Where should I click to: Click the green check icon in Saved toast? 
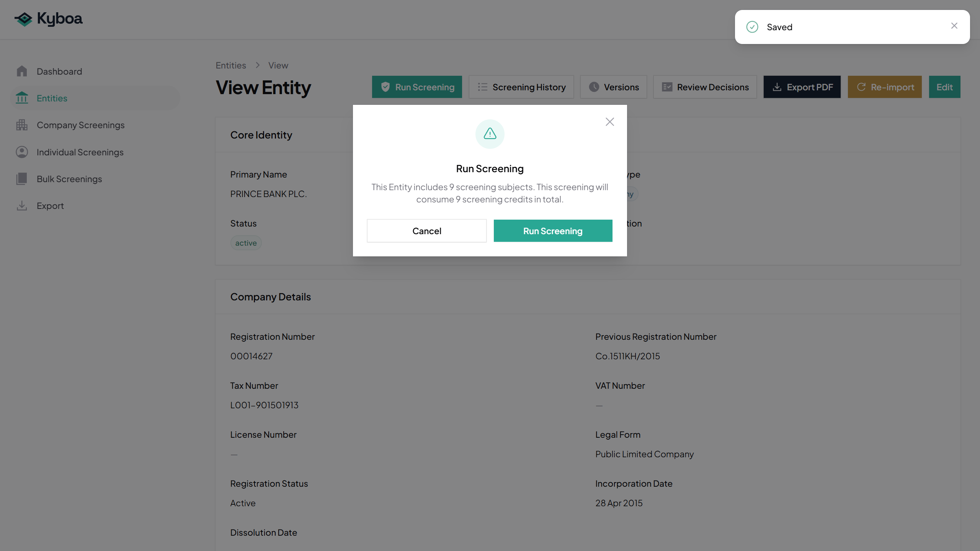tap(752, 27)
